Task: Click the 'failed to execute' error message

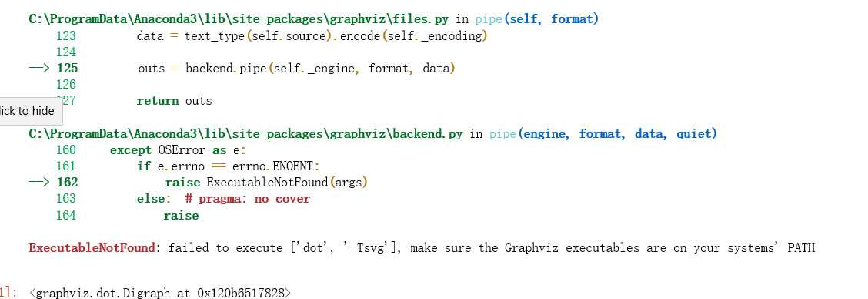Action: (492, 247)
